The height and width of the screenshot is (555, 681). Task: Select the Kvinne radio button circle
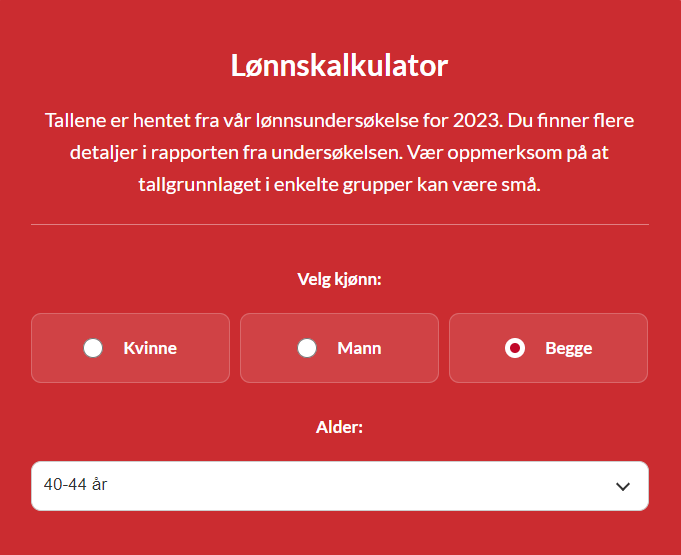93,348
